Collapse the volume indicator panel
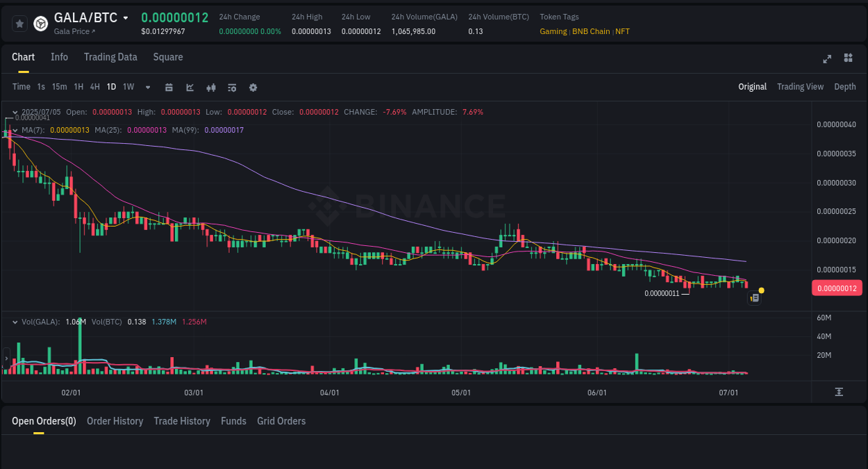 coord(15,321)
